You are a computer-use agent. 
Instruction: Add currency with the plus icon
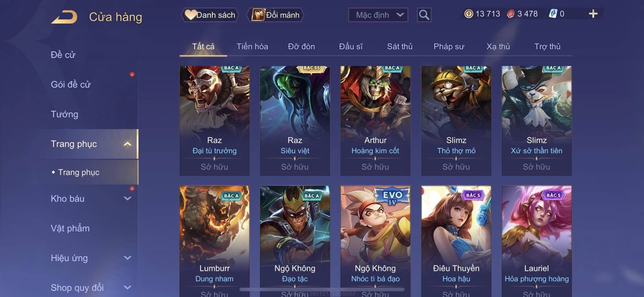593,14
